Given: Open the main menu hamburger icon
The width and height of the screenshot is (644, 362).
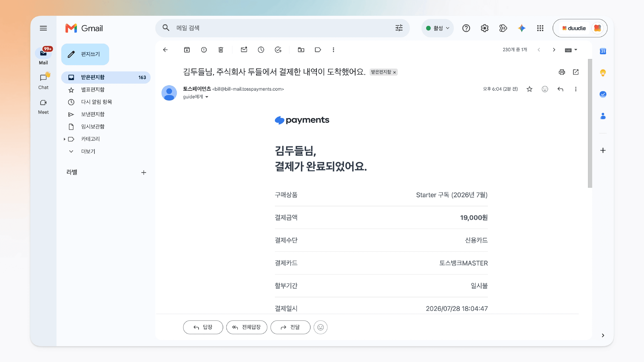Looking at the screenshot, I should (43, 28).
